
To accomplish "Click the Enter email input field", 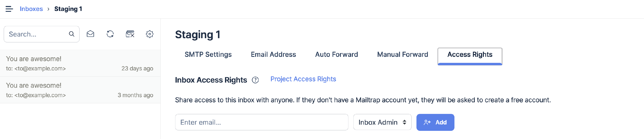I will 261,122.
